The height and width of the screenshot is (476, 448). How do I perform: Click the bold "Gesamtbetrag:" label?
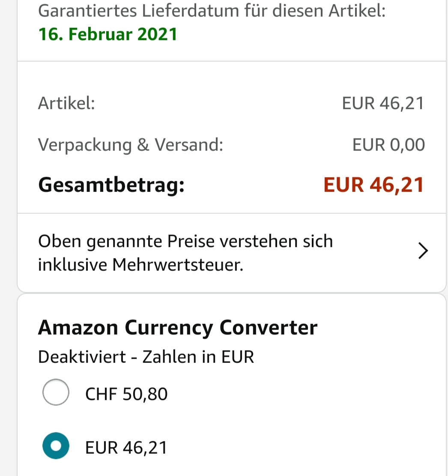pos(111,185)
